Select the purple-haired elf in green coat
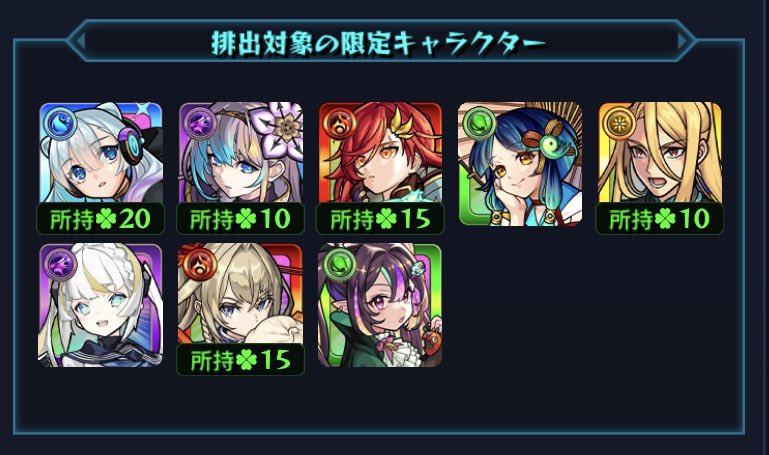This screenshot has height=455, width=769. (380, 305)
